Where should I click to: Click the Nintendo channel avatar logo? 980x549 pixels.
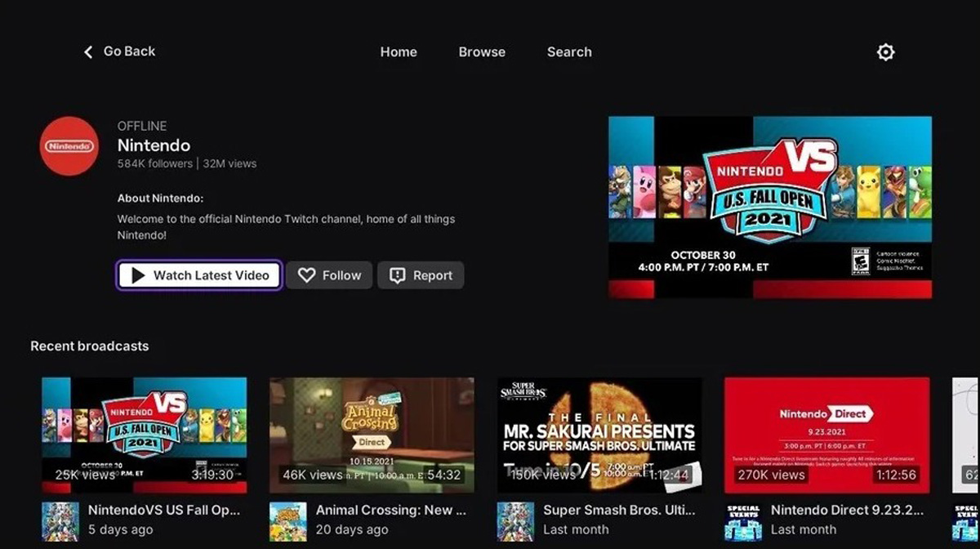(69, 146)
